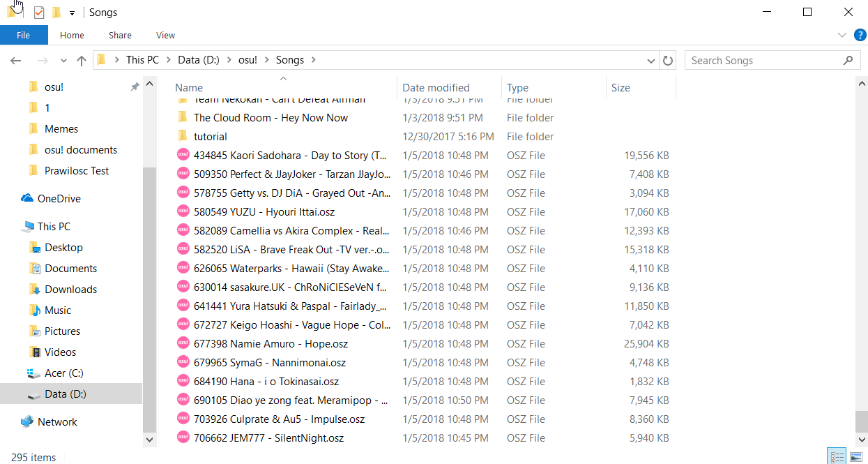Refresh the Songs folder view

coord(668,61)
